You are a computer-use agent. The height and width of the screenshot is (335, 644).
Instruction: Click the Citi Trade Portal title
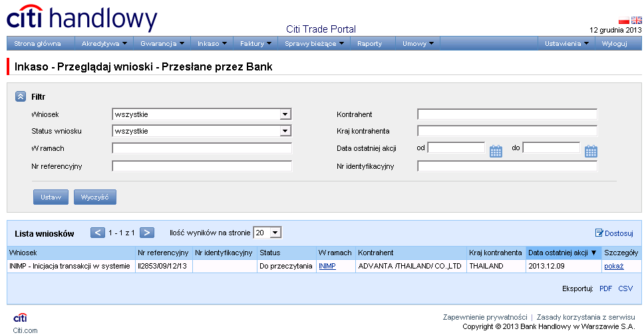click(321, 29)
